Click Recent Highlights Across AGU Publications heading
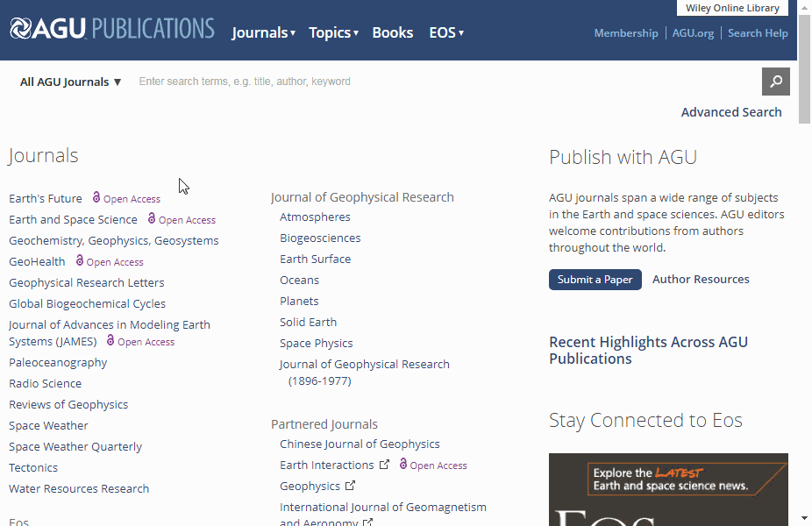The image size is (812, 526). (x=648, y=351)
